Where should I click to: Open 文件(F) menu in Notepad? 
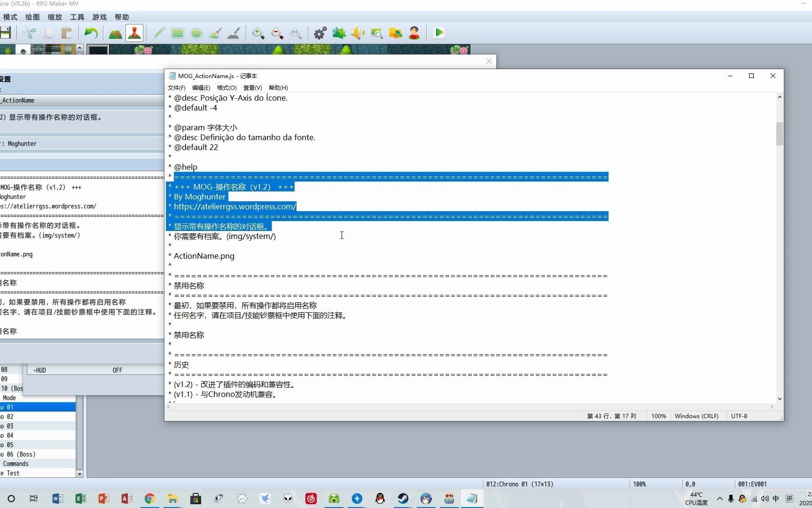coord(177,88)
